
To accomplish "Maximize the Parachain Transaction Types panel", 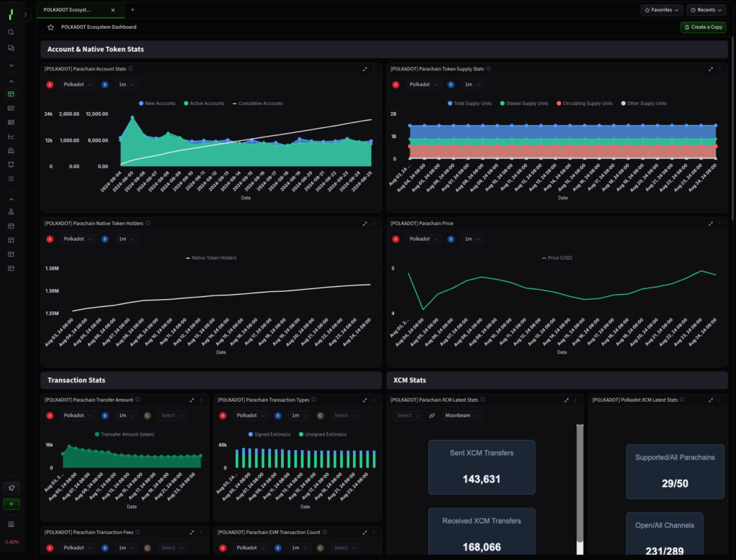I will point(364,400).
